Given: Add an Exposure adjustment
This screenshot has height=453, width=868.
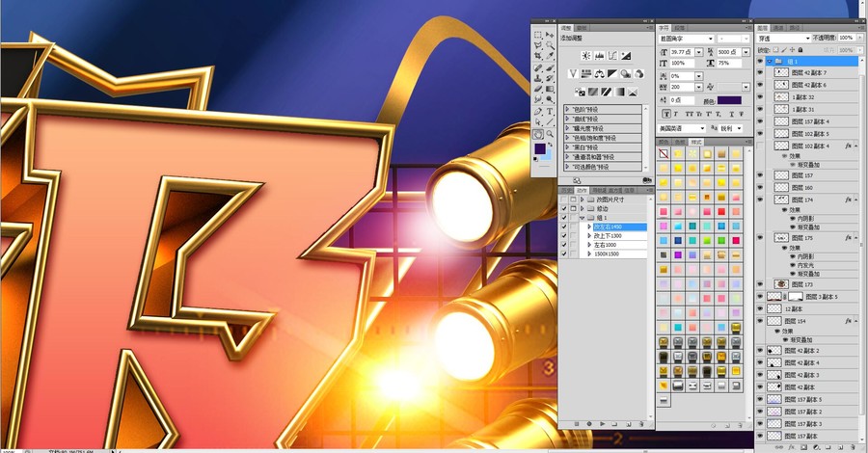Looking at the screenshot, I should (626, 56).
